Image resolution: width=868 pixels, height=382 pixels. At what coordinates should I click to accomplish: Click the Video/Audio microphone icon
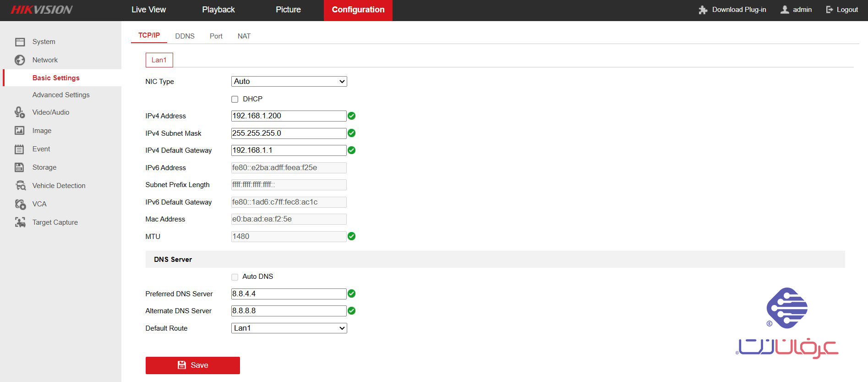coord(20,112)
